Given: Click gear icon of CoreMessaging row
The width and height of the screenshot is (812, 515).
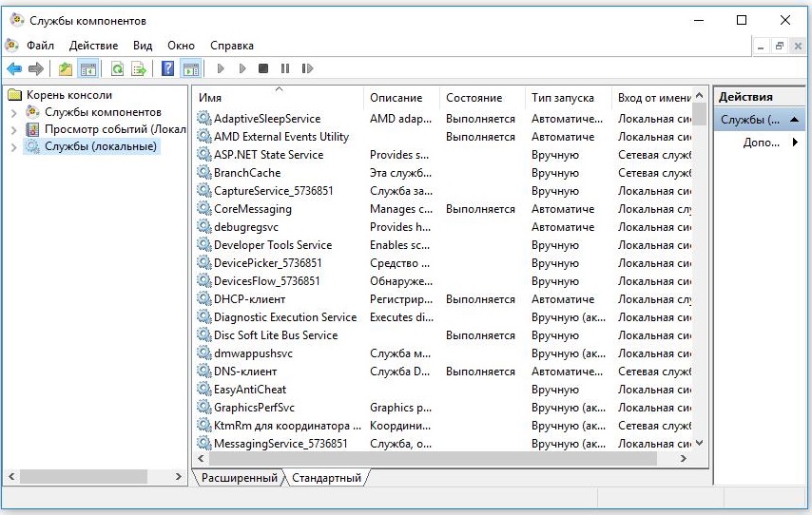Looking at the screenshot, I should tap(204, 209).
